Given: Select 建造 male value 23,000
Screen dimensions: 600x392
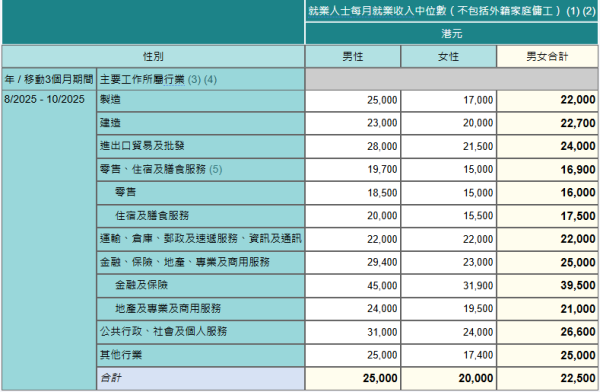Looking at the screenshot, I should (353, 123).
